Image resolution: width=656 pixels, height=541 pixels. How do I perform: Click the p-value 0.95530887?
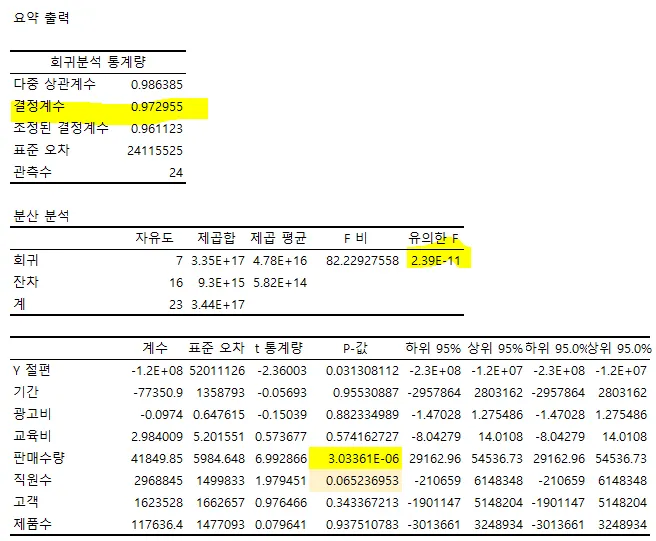pyautogui.click(x=366, y=392)
